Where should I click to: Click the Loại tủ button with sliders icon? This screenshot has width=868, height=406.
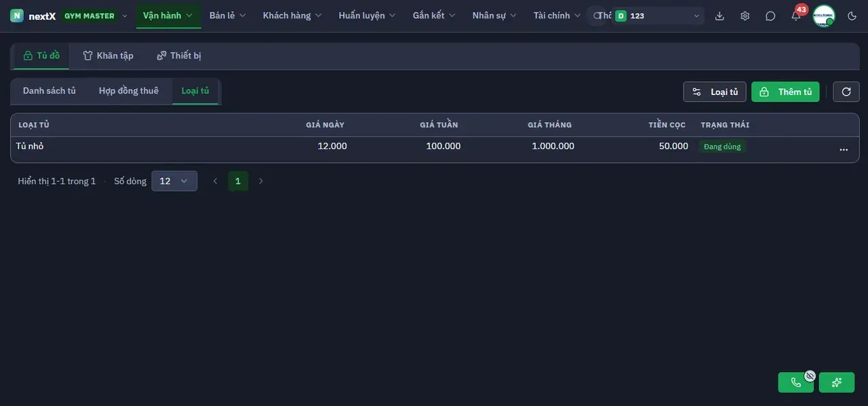coord(715,92)
